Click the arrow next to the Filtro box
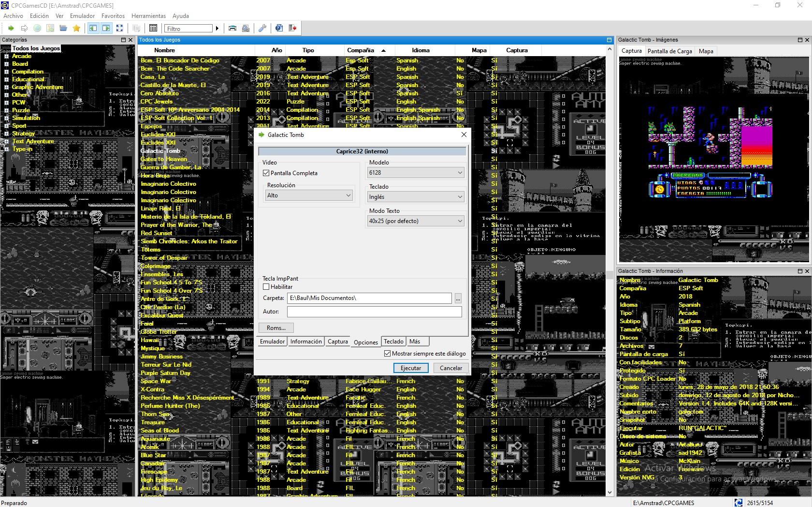Image resolution: width=812 pixels, height=507 pixels. 217,29
